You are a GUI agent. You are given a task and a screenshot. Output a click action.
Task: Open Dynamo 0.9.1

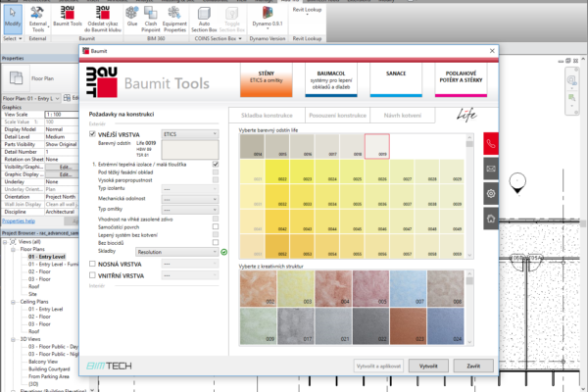[268, 18]
